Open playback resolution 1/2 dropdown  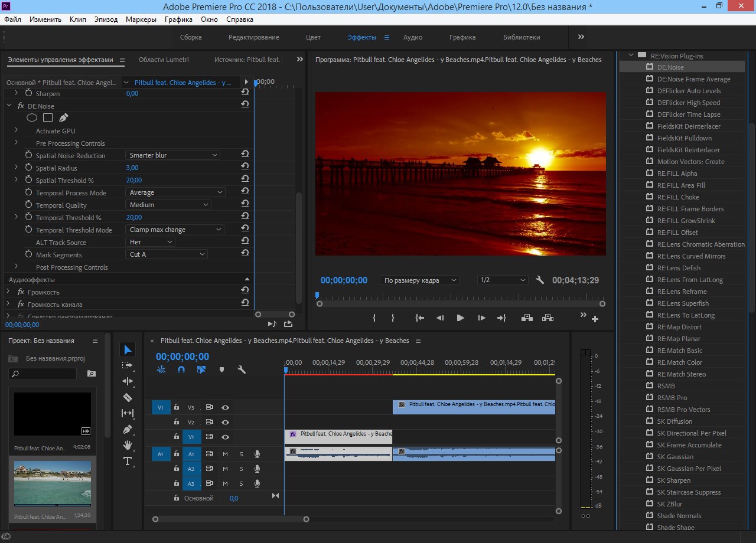pyautogui.click(x=503, y=280)
